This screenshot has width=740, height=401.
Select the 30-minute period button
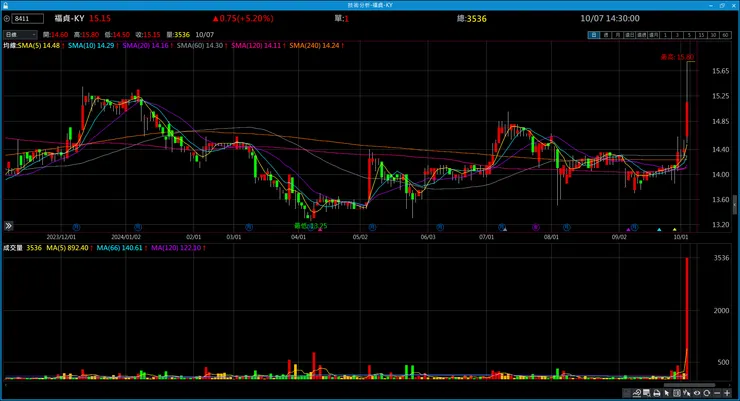point(713,35)
